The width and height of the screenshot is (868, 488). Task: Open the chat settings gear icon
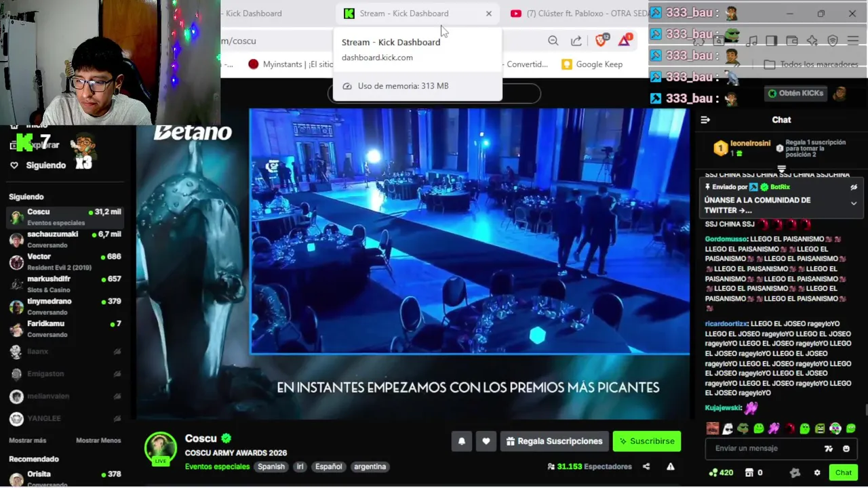817,472
